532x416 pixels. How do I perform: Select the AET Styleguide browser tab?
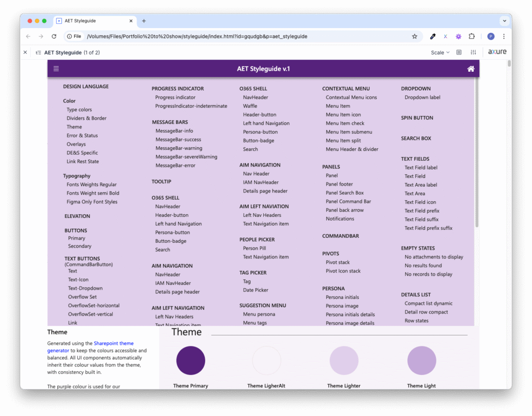(x=95, y=21)
